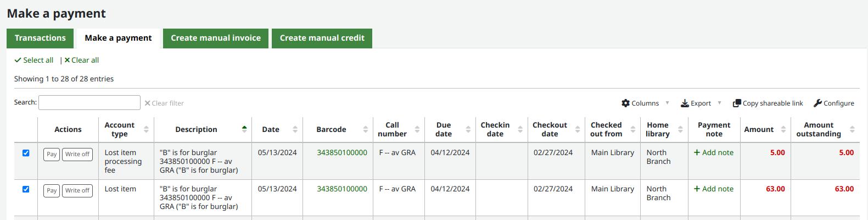Click Write off for the 63.00 Lost item
This screenshot has width=868, height=220.
coord(77,191)
